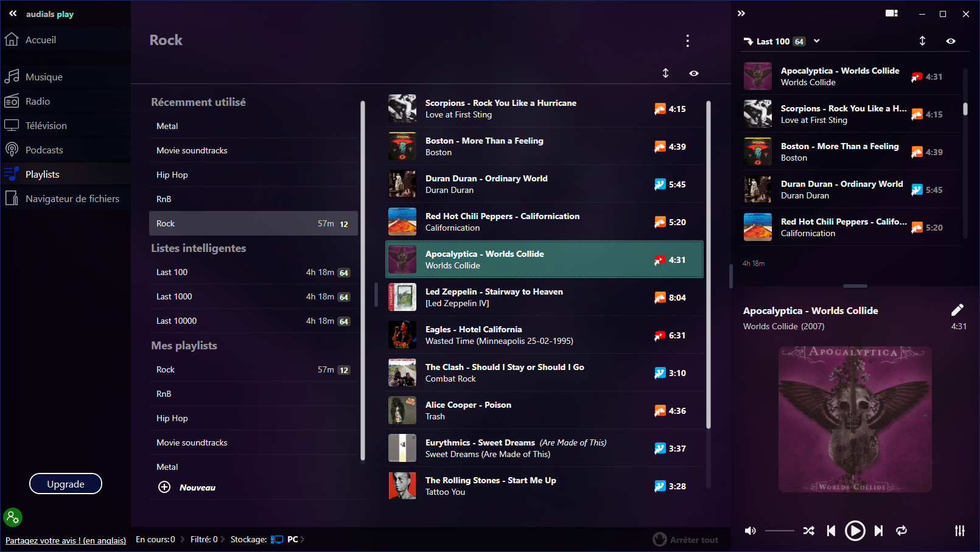Expand the Last 100 dropdown arrow
The image size is (980, 552).
(x=817, y=41)
